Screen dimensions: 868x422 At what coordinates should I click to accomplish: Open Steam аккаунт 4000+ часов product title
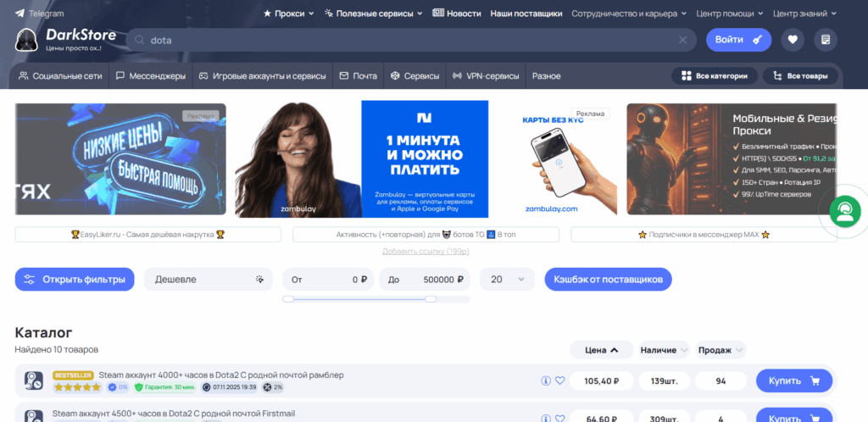pyautogui.click(x=221, y=375)
